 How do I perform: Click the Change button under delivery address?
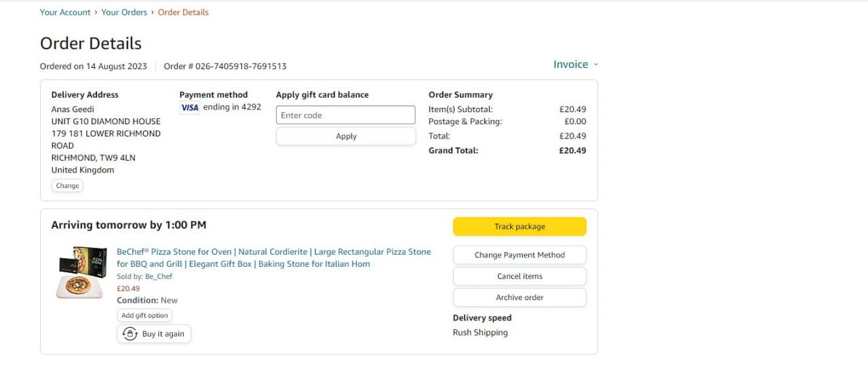click(67, 185)
